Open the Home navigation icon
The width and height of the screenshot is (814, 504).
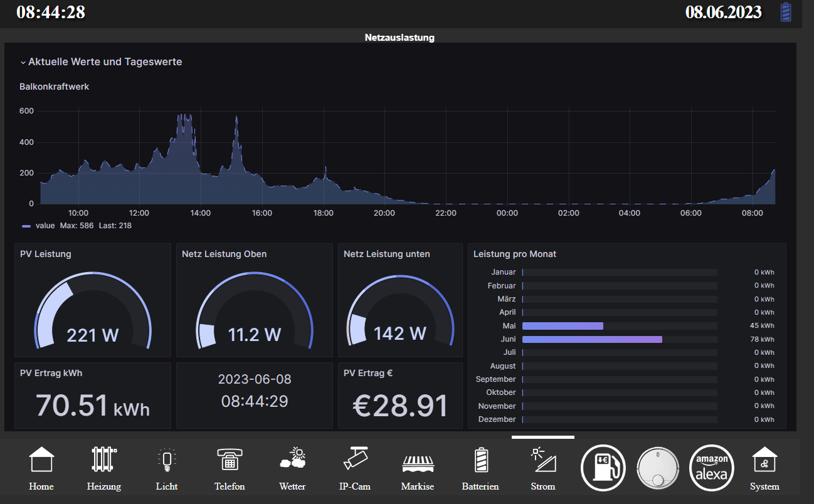[x=41, y=460]
